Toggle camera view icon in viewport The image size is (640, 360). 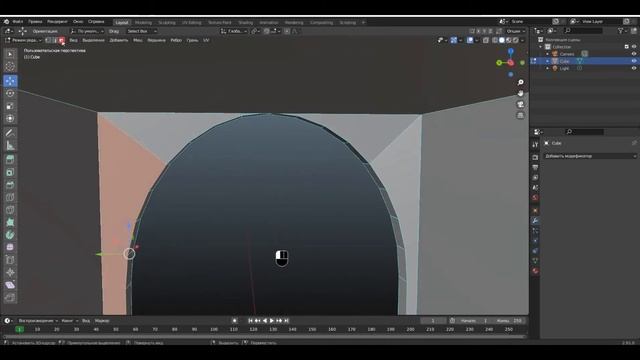point(520,104)
